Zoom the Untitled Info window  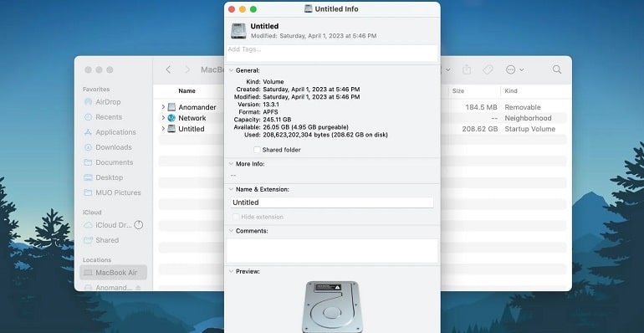(253, 9)
